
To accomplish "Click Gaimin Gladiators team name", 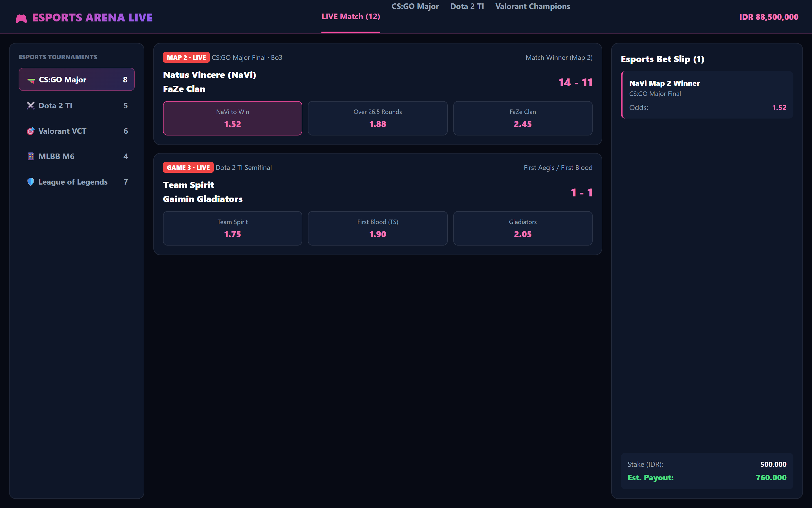I will coord(203,199).
